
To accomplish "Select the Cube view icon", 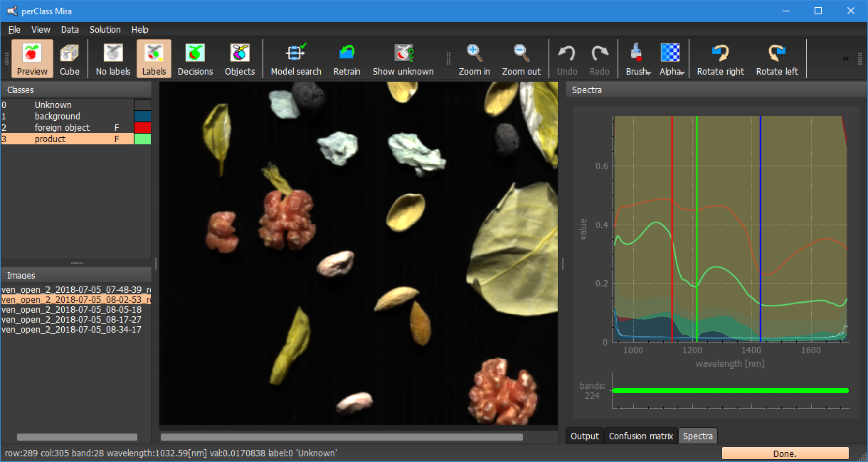I will [70, 59].
